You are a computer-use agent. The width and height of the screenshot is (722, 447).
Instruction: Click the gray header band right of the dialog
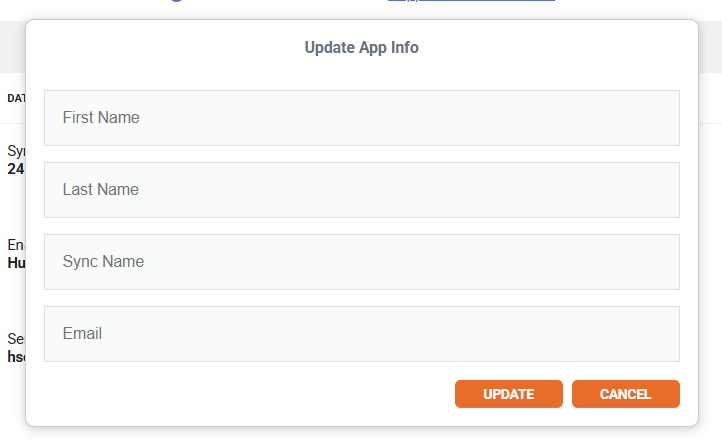pos(710,46)
